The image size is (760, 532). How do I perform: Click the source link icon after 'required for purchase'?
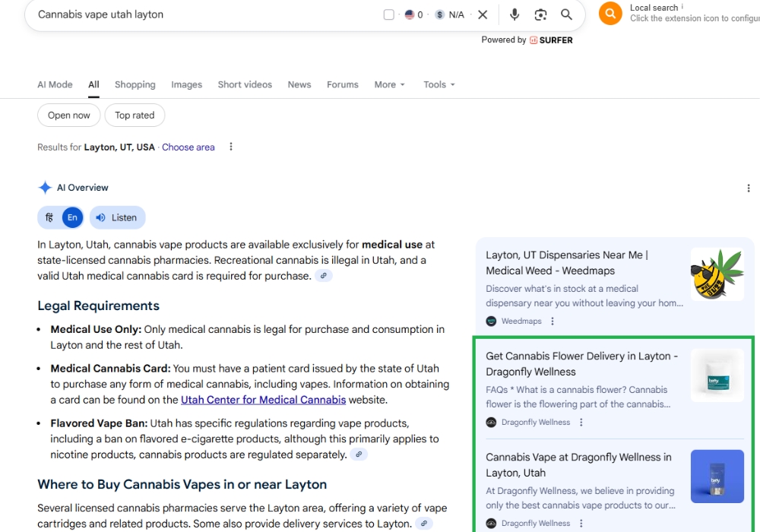point(323,276)
